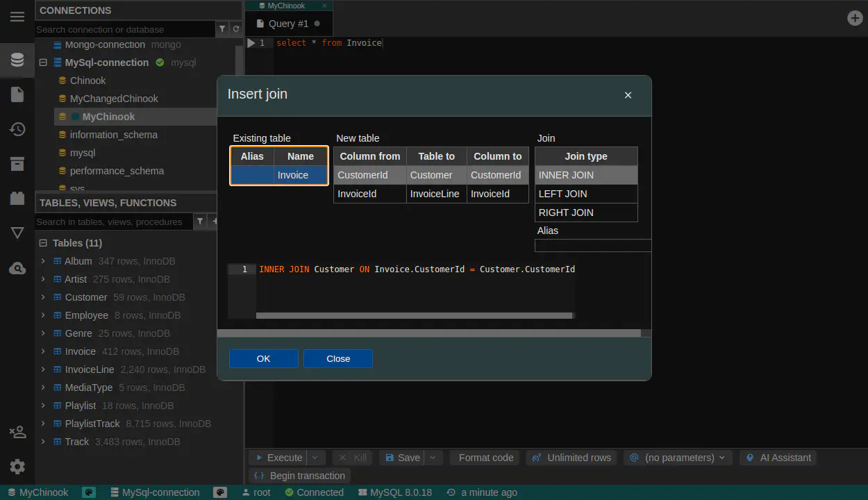Select LEFT JOIN type

(x=586, y=194)
